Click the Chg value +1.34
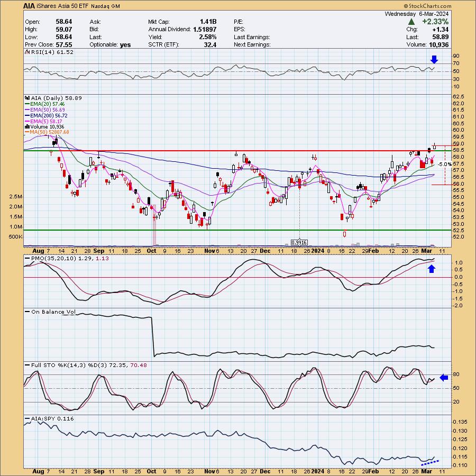The height and width of the screenshot is (476, 476). [x=441, y=30]
